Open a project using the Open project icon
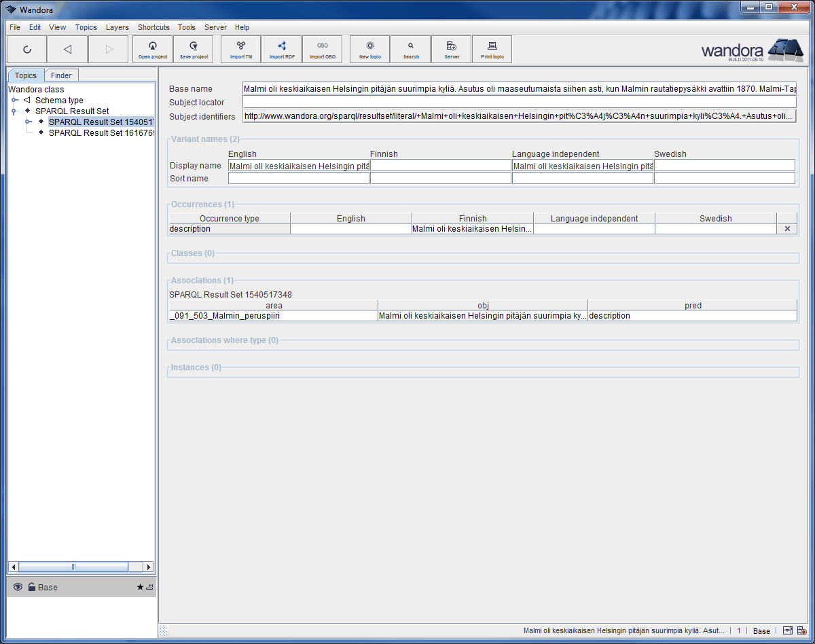 pyautogui.click(x=152, y=49)
